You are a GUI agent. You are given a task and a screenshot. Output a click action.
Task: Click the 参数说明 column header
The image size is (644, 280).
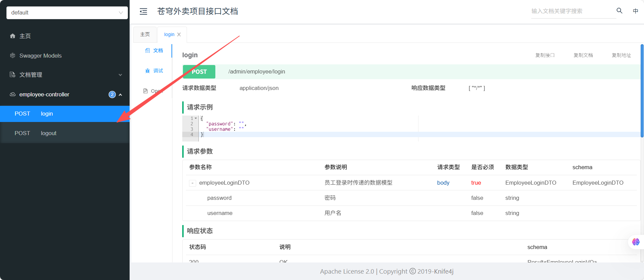pos(336,167)
